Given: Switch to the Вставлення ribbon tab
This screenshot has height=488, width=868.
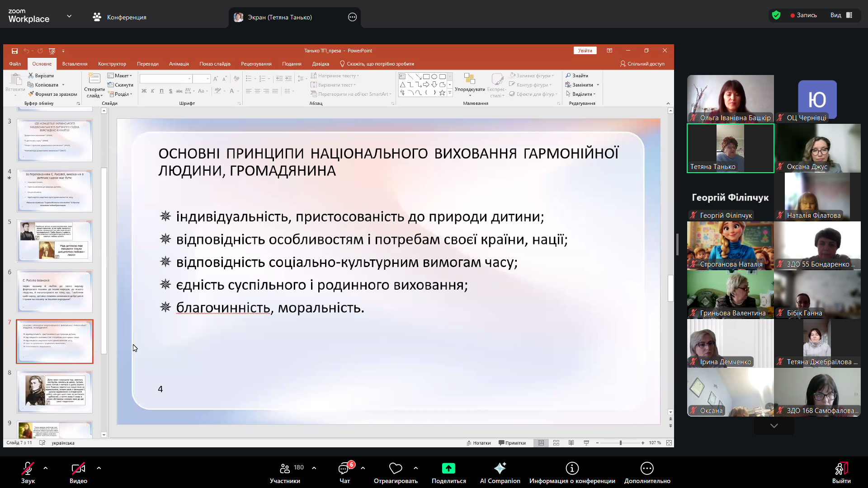Looking at the screenshot, I should (75, 64).
